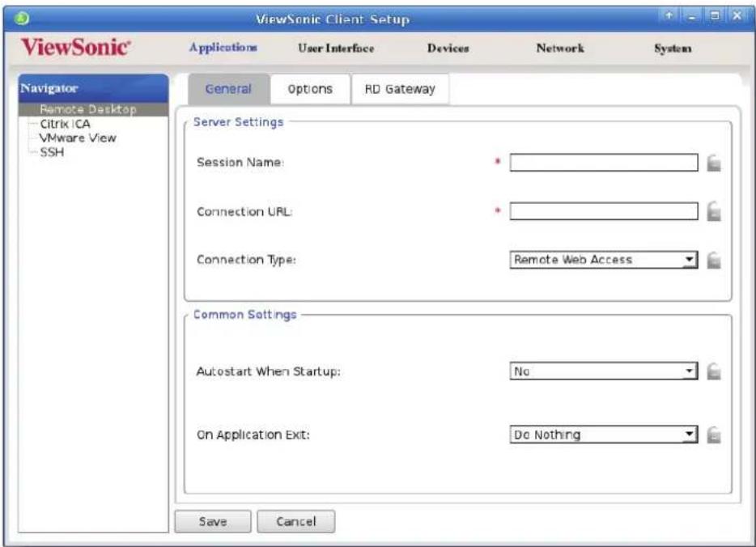The image size is (756, 547).
Task: Select the System menu
Action: pos(673,49)
